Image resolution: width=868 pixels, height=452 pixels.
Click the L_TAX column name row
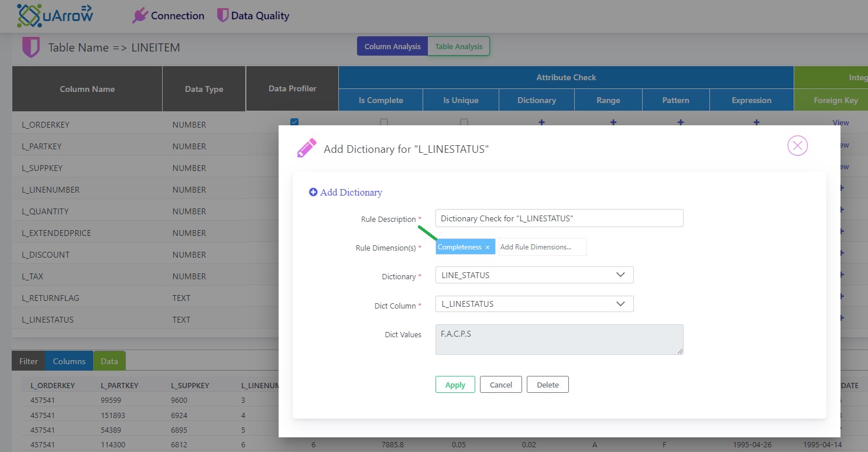point(33,276)
